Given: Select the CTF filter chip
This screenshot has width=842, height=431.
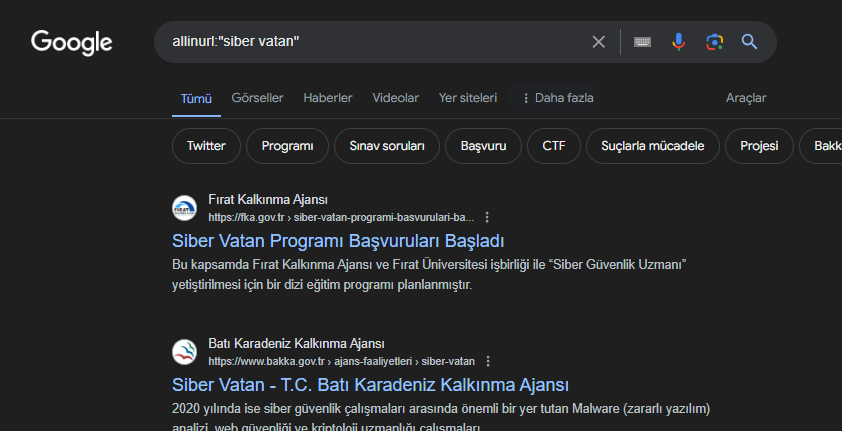Looking at the screenshot, I should 554,146.
